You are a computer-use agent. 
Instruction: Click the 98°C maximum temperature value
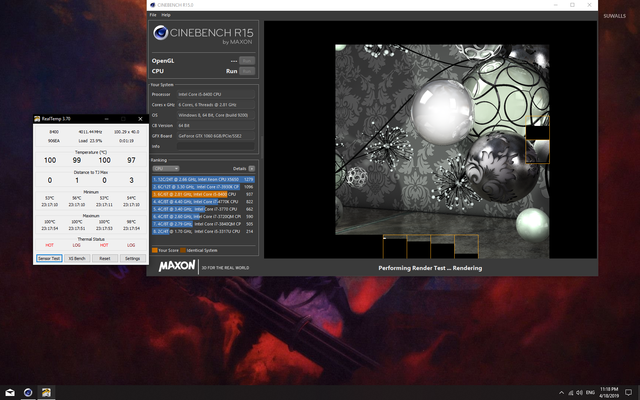point(131,222)
